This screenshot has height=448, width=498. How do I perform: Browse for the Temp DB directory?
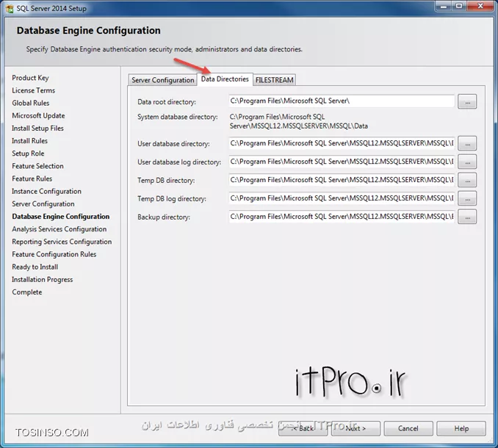point(467,181)
